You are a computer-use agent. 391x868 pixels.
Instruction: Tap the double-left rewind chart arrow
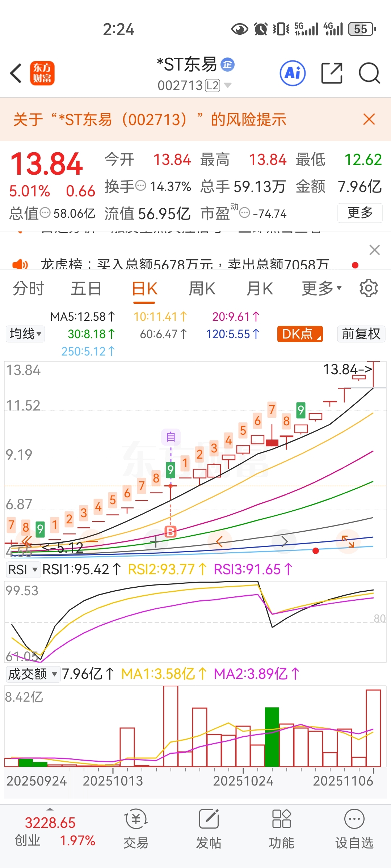(27, 541)
